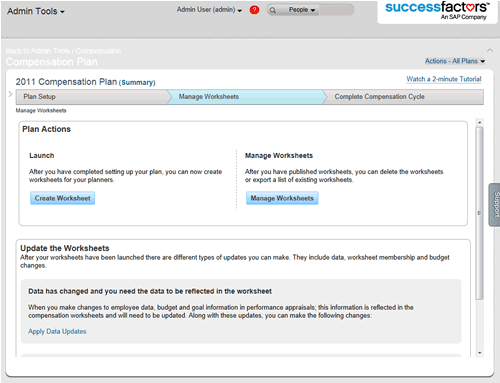Click the search magnifier icon

tap(273, 10)
